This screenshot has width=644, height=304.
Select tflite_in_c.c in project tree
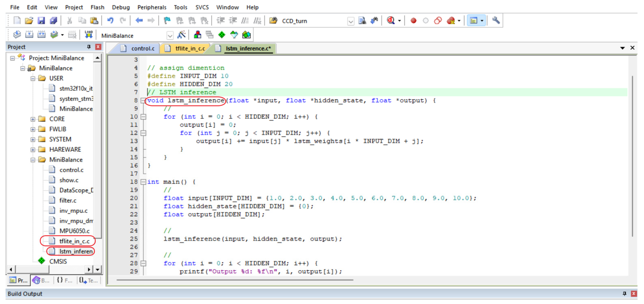[74, 241]
